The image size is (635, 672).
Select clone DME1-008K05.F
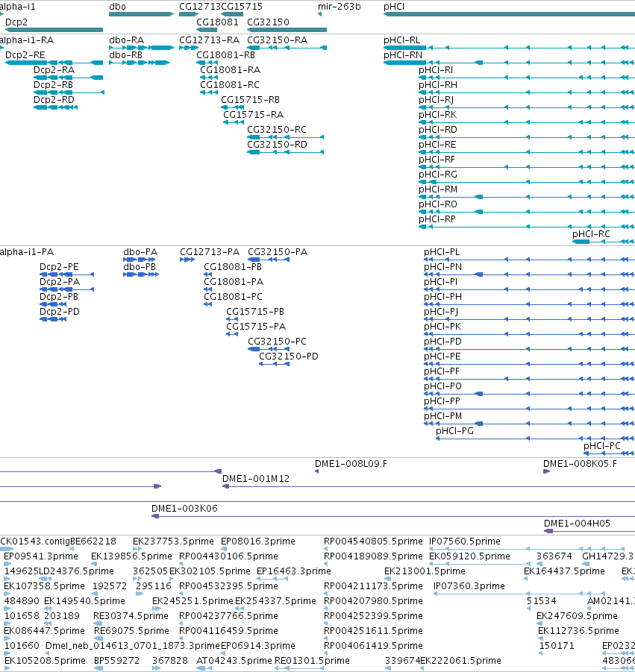click(580, 464)
